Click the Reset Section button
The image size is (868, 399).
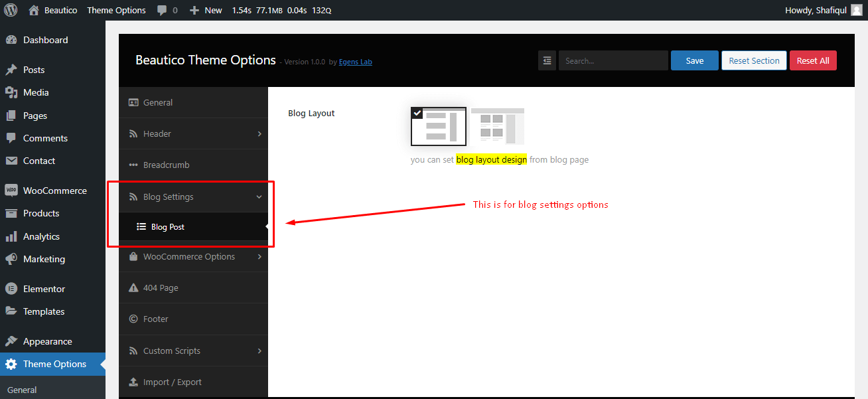point(754,60)
